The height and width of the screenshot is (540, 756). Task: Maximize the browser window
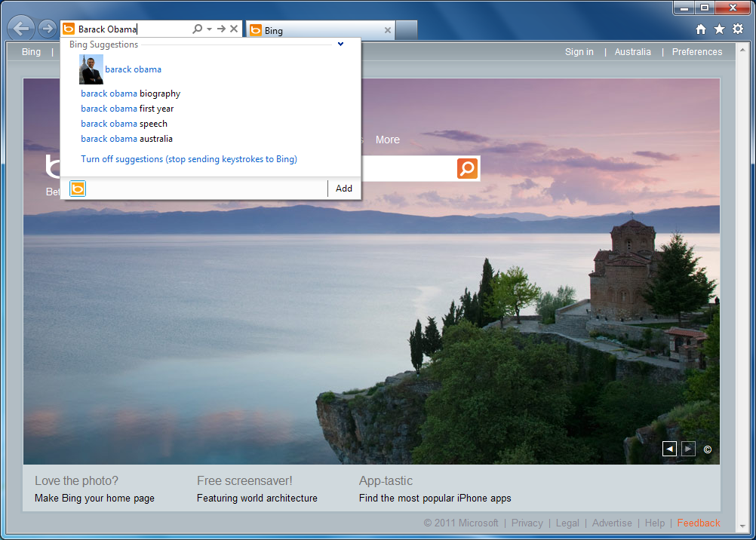pyautogui.click(x=705, y=8)
